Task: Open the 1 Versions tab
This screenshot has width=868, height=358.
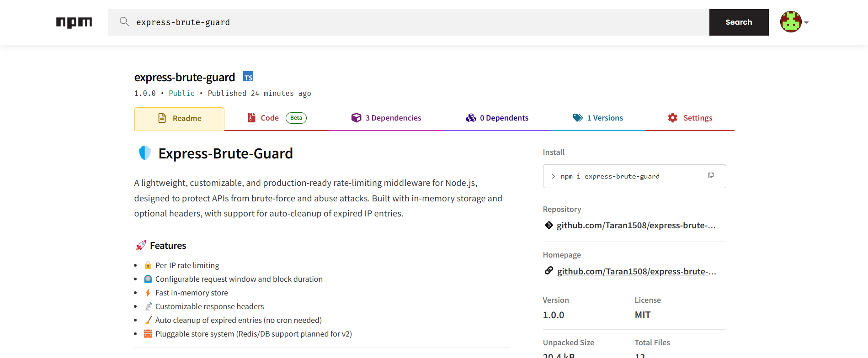Action: [598, 118]
